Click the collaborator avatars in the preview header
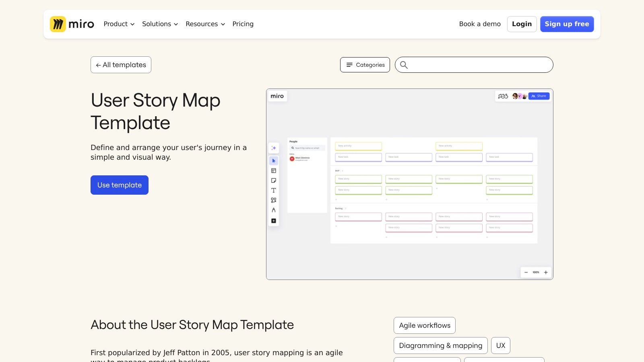The image size is (644, 362). click(519, 96)
